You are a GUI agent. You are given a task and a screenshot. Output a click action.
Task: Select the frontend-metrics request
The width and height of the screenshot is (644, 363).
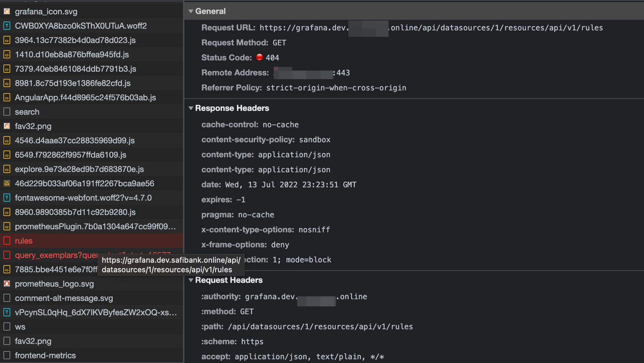pos(45,355)
